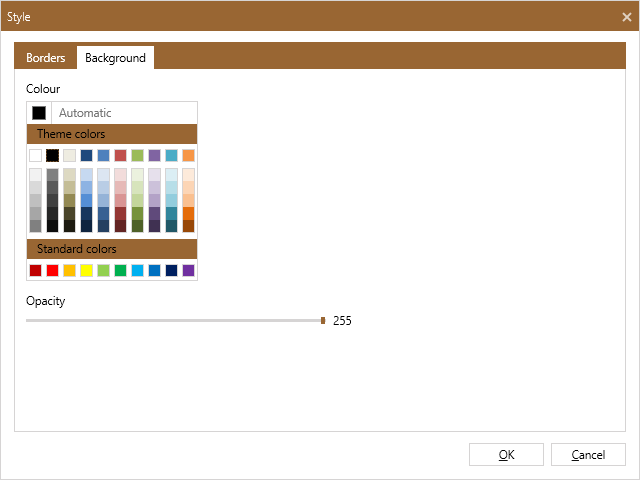The height and width of the screenshot is (480, 640).
Task: Pick the green standard color
Action: (120, 270)
